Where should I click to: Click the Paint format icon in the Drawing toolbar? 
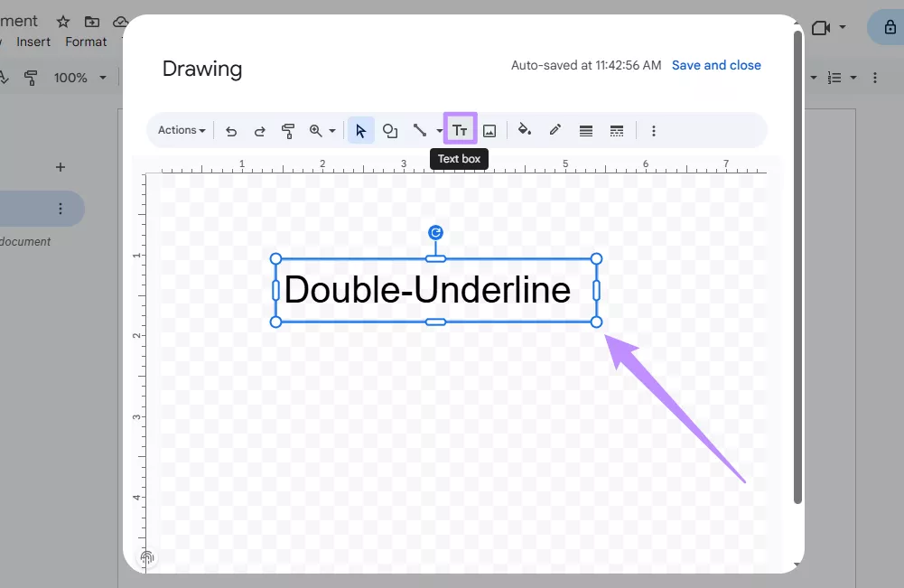(288, 130)
